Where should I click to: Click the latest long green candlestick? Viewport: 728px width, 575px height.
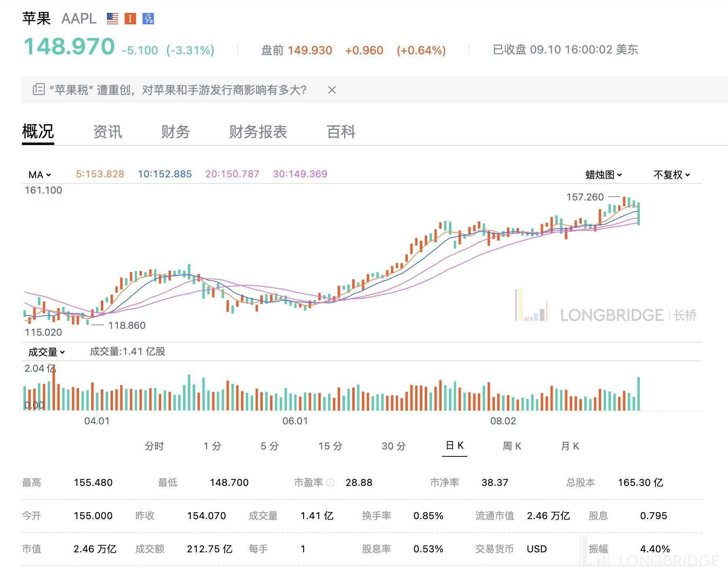639,214
